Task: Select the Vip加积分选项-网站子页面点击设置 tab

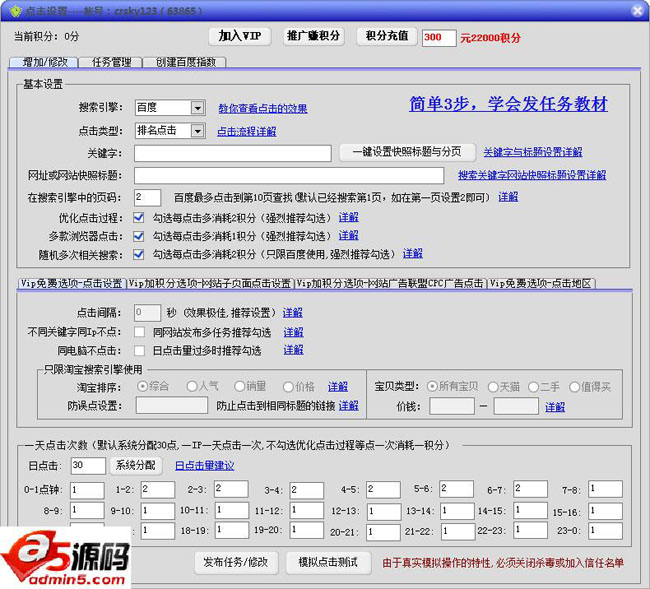Action: [210, 284]
